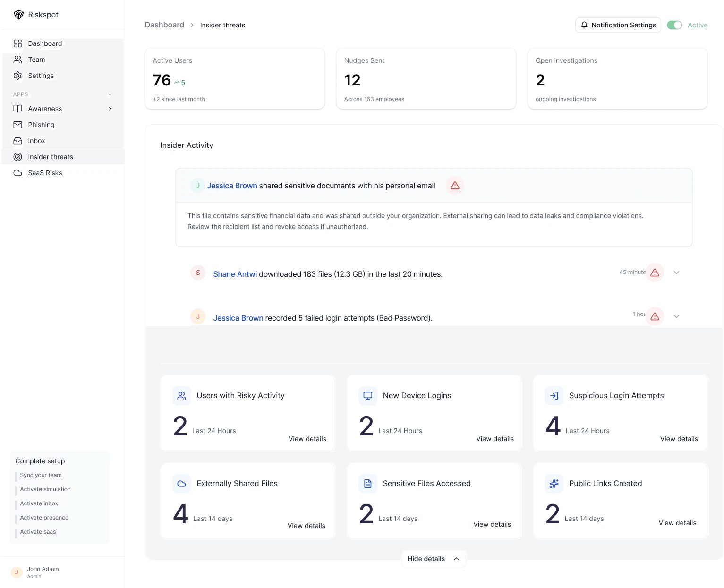724x588 pixels.
Task: Click the Insider threats breadcrumb text
Action: pos(222,25)
